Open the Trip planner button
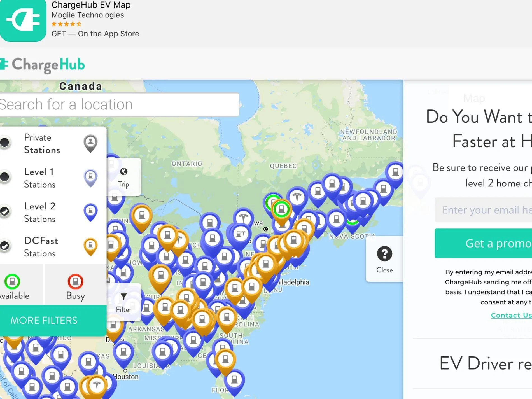This screenshot has height=399, width=532. (x=123, y=177)
